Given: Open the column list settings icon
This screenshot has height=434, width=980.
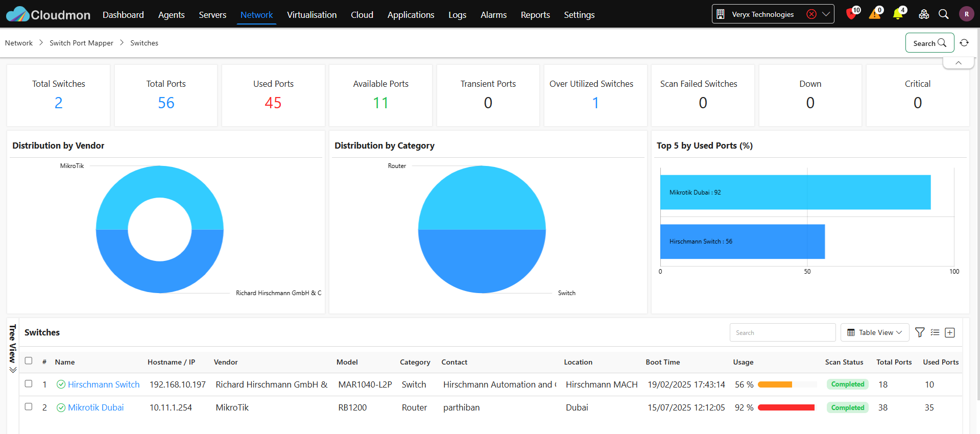Looking at the screenshot, I should click(x=935, y=332).
